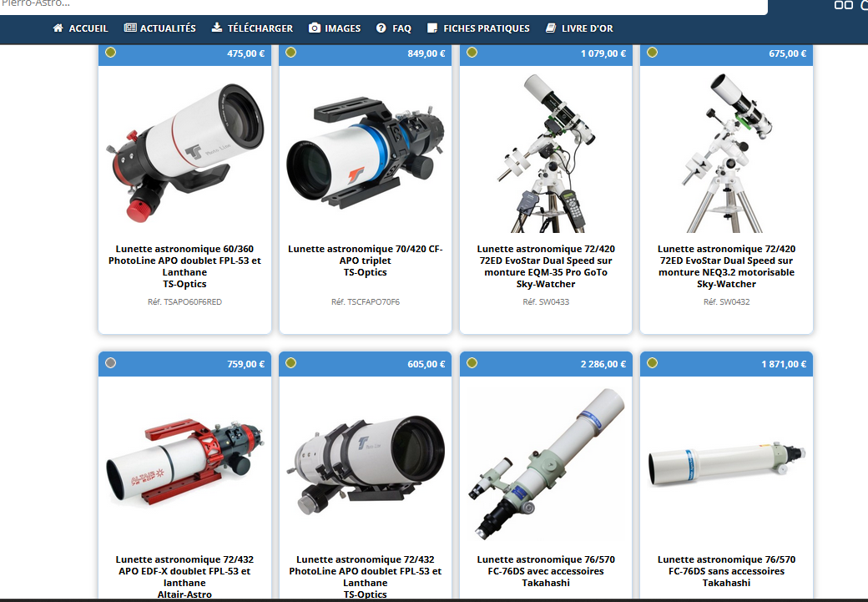This screenshot has width=868, height=602.
Task: Open the EvoStar 72ED on EQM-35 mount image
Action: (x=546, y=153)
